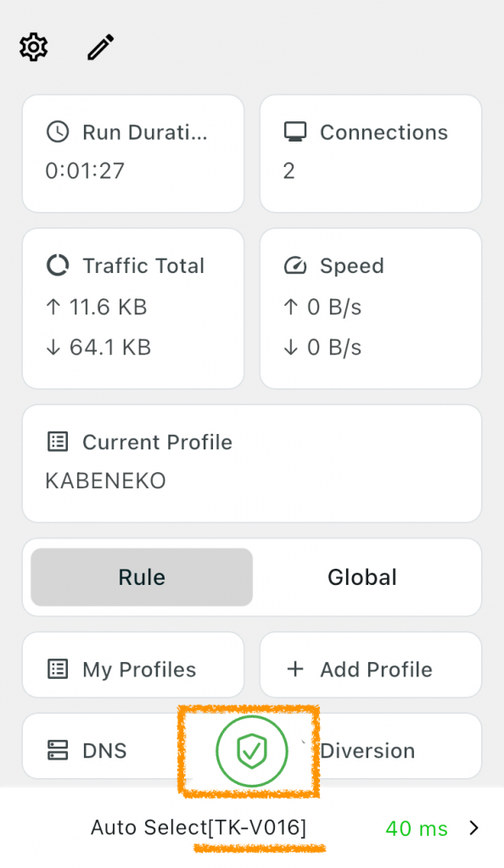Tap the Current Profile list icon
504x868 pixels.
(x=58, y=442)
